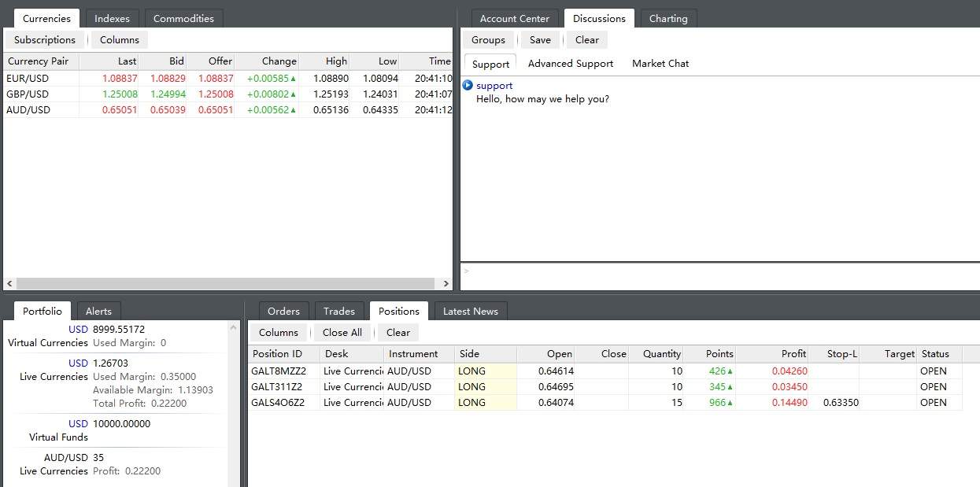Switch to Account Center tab
This screenshot has height=487, width=980.
(x=515, y=18)
